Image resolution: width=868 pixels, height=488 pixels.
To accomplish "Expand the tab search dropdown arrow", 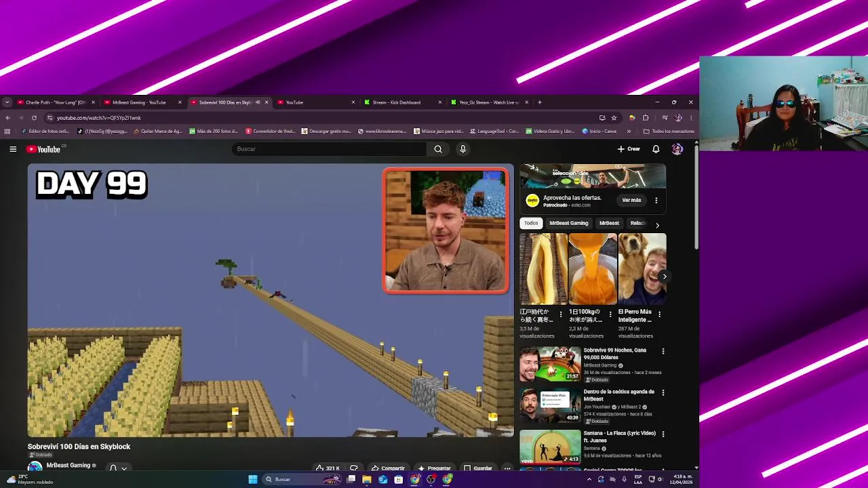I will pyautogui.click(x=7, y=102).
